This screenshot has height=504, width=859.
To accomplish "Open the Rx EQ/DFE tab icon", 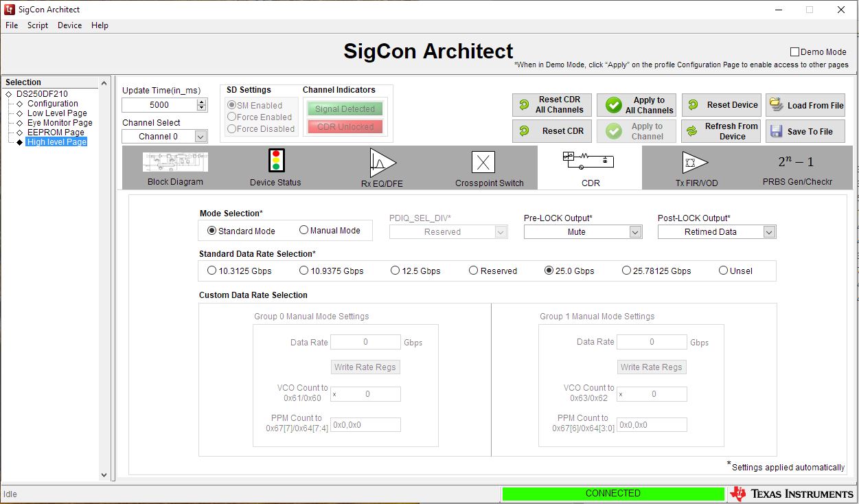I will click(x=382, y=162).
